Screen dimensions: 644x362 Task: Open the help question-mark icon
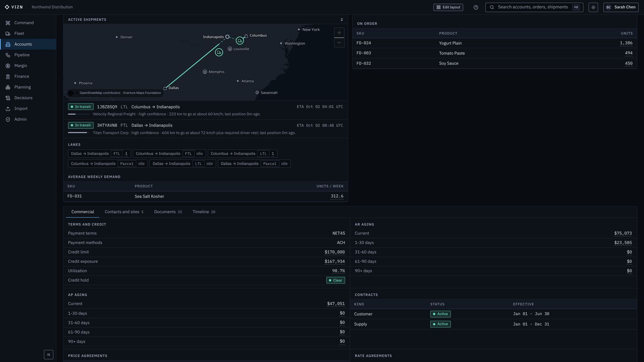pos(476,7)
